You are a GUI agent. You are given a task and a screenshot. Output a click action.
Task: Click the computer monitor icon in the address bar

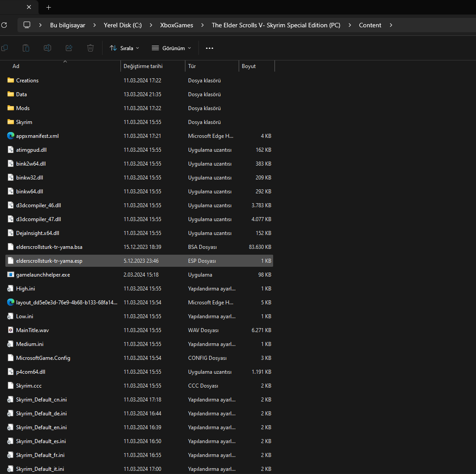(27, 25)
